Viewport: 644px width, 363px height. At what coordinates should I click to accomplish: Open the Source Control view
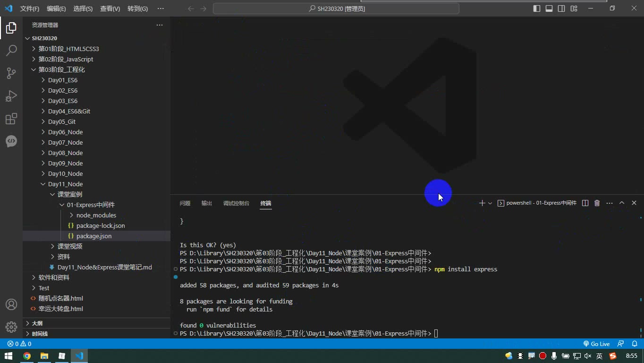click(x=11, y=73)
